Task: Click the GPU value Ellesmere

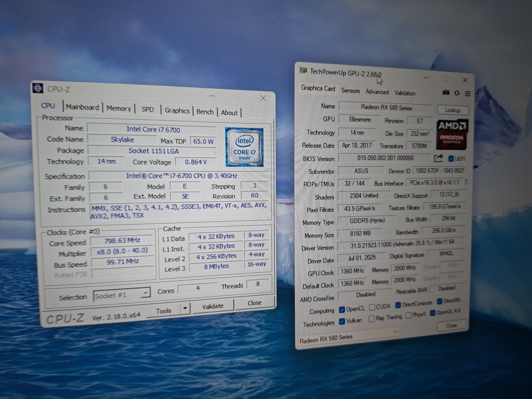Action: (x=360, y=120)
